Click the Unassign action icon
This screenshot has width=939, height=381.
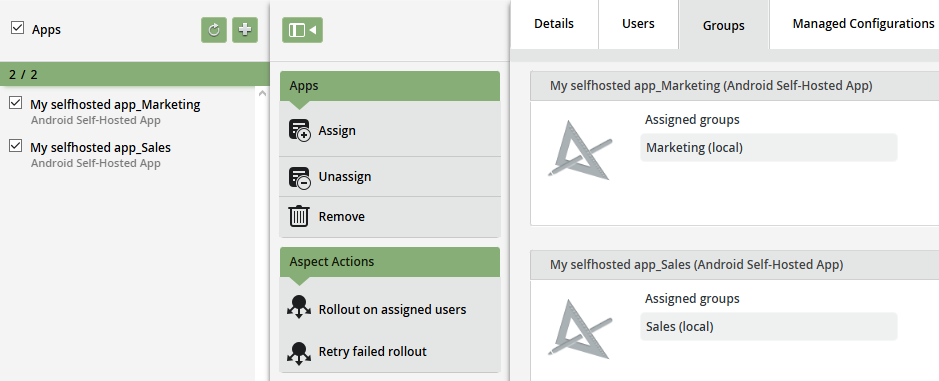[x=299, y=177]
